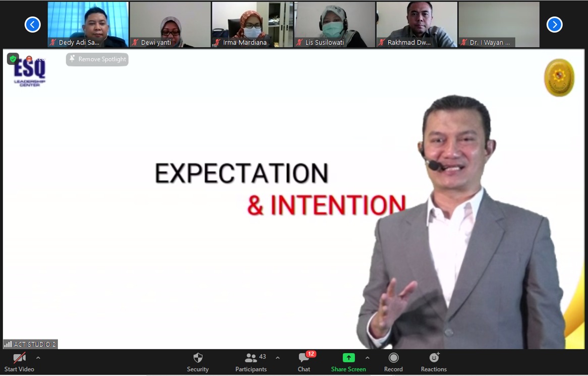
Task: Expand the Share Screen options caret
Action: click(367, 358)
